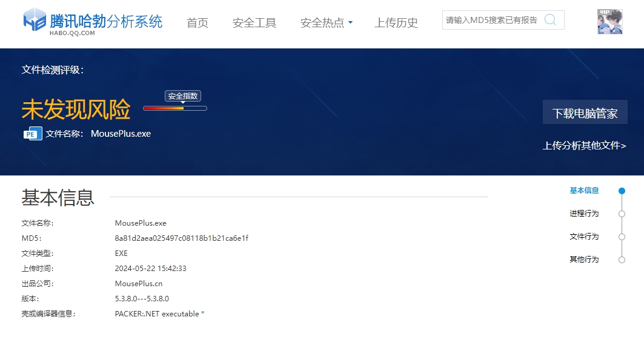Click the PE file type icon
The image size is (644, 337).
[x=33, y=134]
